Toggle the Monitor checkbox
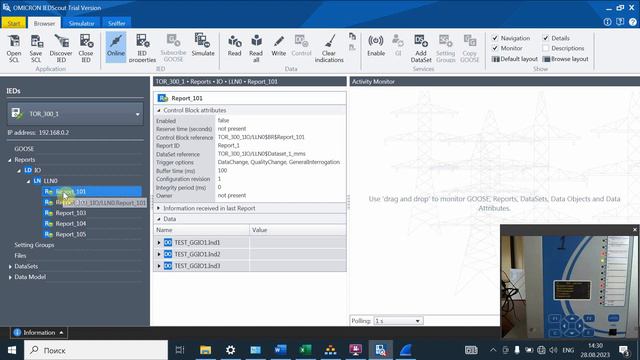The height and width of the screenshot is (360, 640). pyautogui.click(x=495, y=48)
